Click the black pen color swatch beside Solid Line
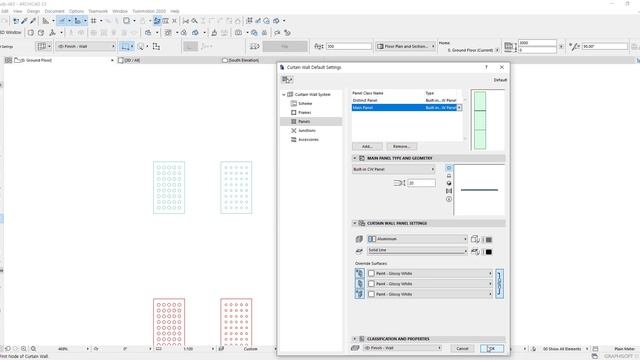 [489, 252]
